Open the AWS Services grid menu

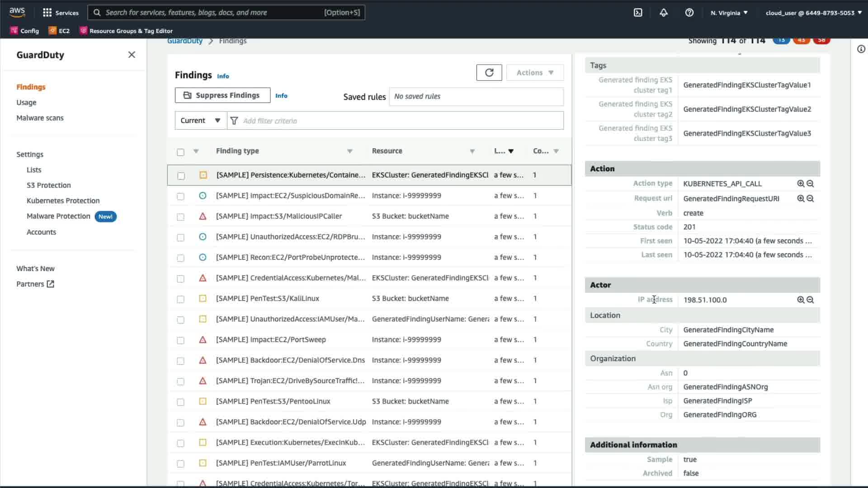click(60, 13)
